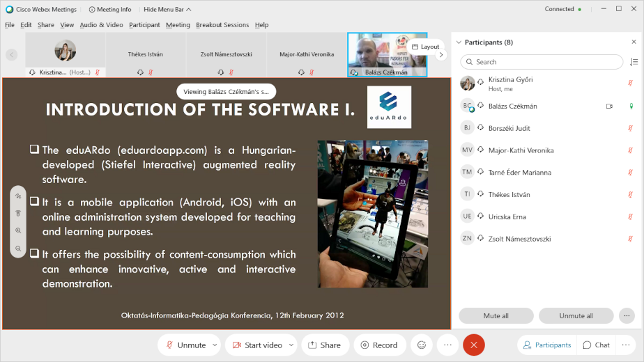
Task: Hide the menu bar
Action: [167, 9]
